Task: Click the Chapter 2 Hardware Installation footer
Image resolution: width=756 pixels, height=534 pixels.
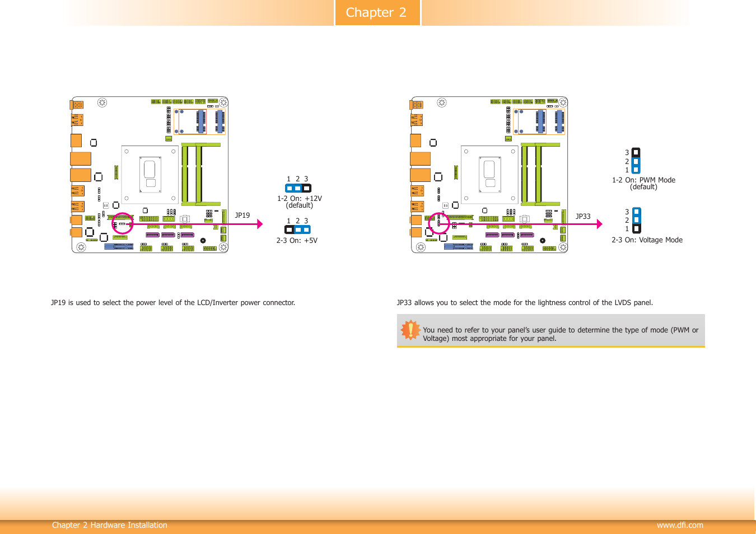Action: click(110, 525)
